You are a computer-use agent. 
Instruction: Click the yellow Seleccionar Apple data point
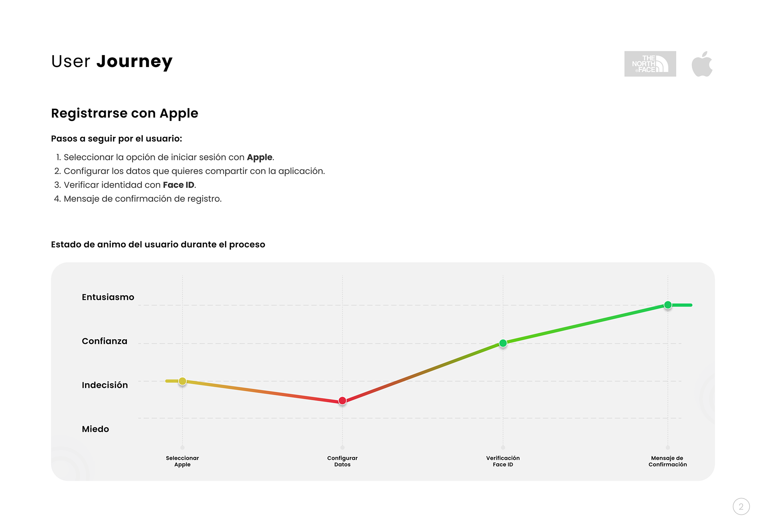[182, 381]
